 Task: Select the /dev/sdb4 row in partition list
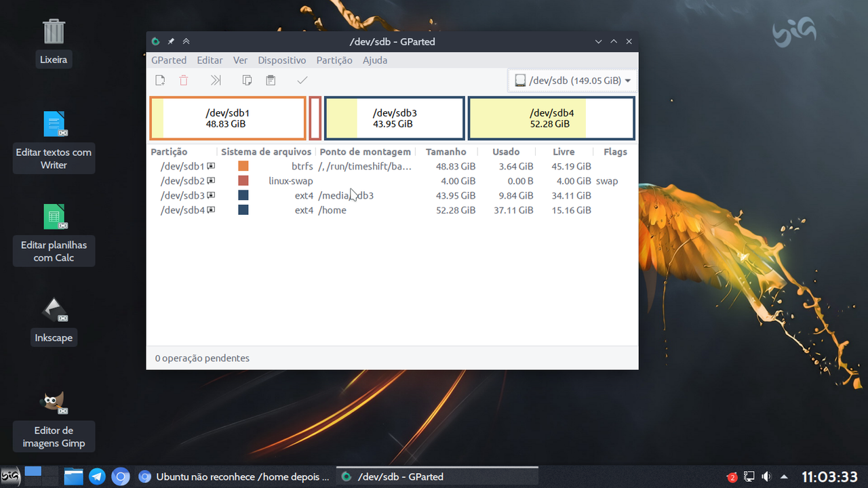pos(392,210)
